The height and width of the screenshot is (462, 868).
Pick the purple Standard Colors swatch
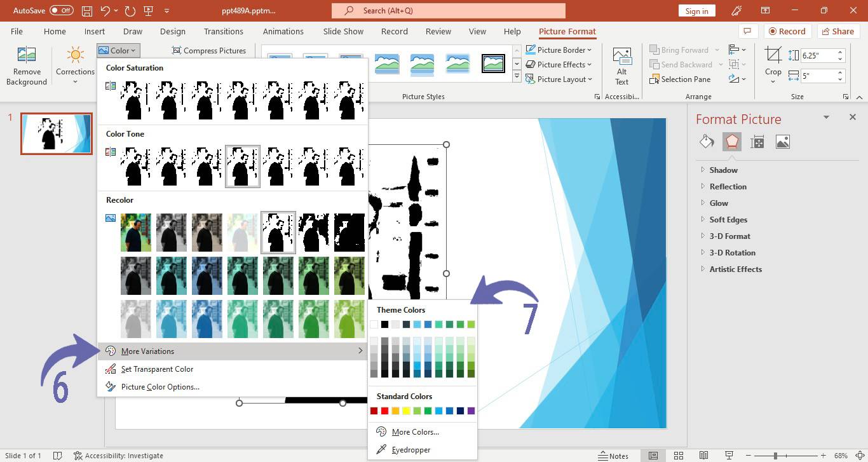471,411
